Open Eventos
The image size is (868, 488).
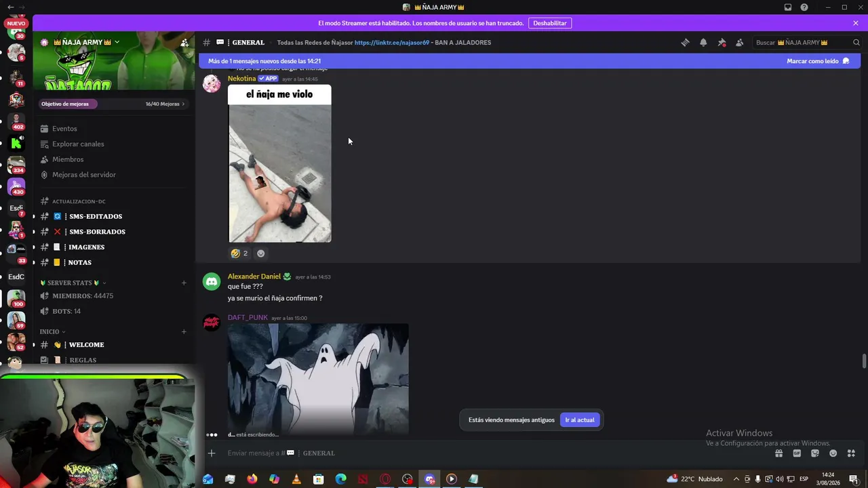pyautogui.click(x=64, y=129)
